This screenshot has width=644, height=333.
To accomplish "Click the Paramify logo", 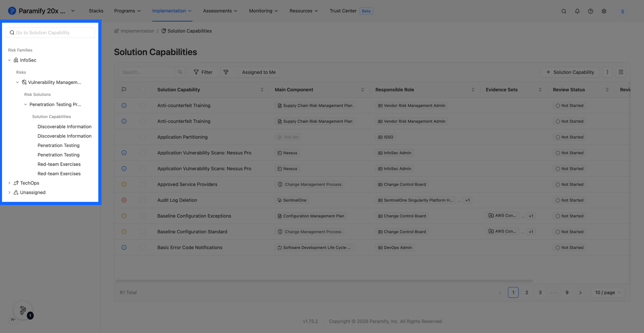I will pos(12,11).
